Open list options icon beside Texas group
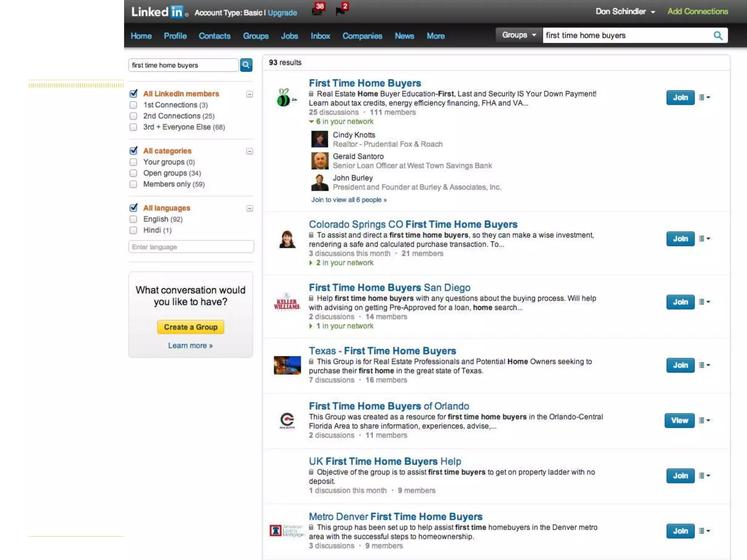Screen dimensions: 747x560 point(704,365)
